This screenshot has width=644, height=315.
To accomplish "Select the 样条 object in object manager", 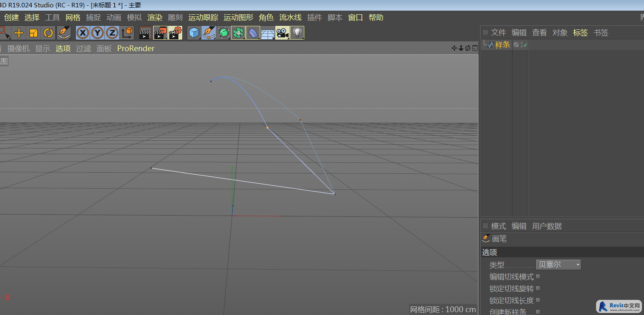I will (x=503, y=45).
